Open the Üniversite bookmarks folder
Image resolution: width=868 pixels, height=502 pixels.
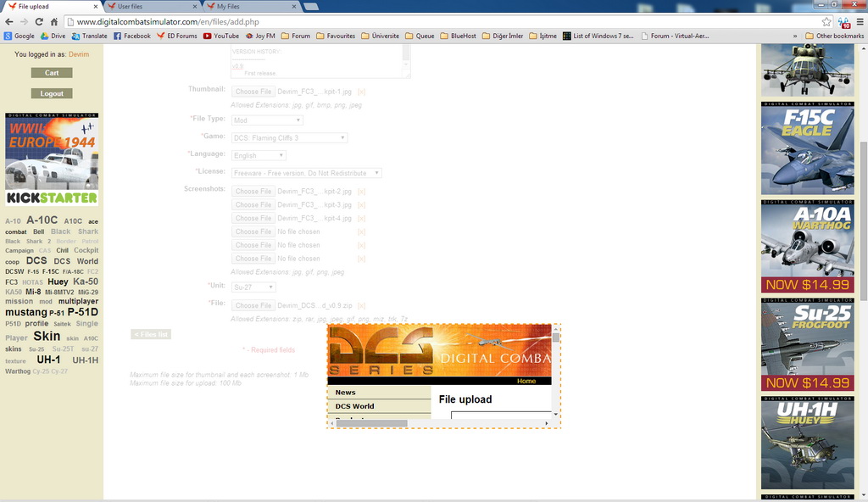381,36
